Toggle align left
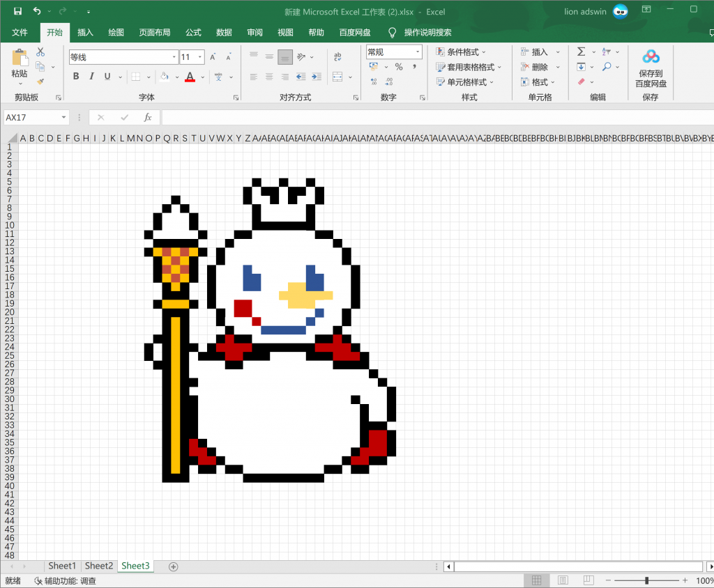This screenshot has width=714, height=588. 254,77
